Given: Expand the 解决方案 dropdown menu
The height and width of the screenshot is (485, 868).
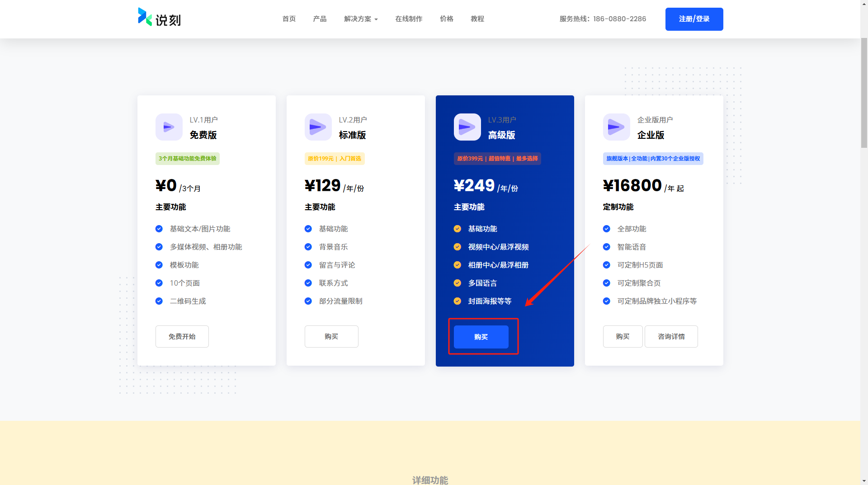Looking at the screenshot, I should click(360, 19).
